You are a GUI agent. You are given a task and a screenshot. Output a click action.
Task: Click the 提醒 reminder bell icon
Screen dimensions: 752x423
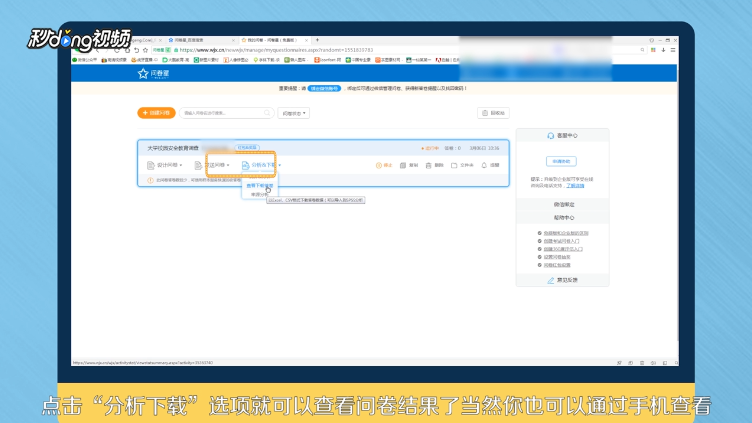(484, 165)
